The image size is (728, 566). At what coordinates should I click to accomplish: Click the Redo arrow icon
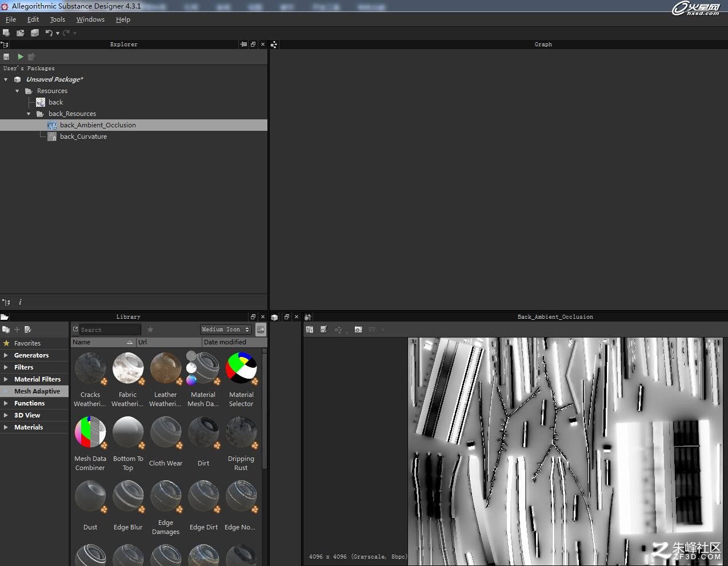pos(66,33)
